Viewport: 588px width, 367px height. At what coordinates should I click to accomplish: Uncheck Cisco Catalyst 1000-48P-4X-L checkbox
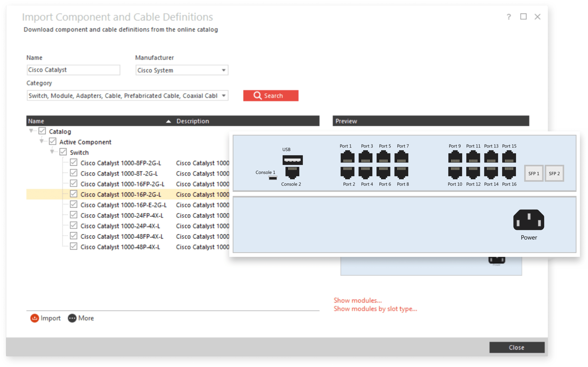tap(73, 246)
